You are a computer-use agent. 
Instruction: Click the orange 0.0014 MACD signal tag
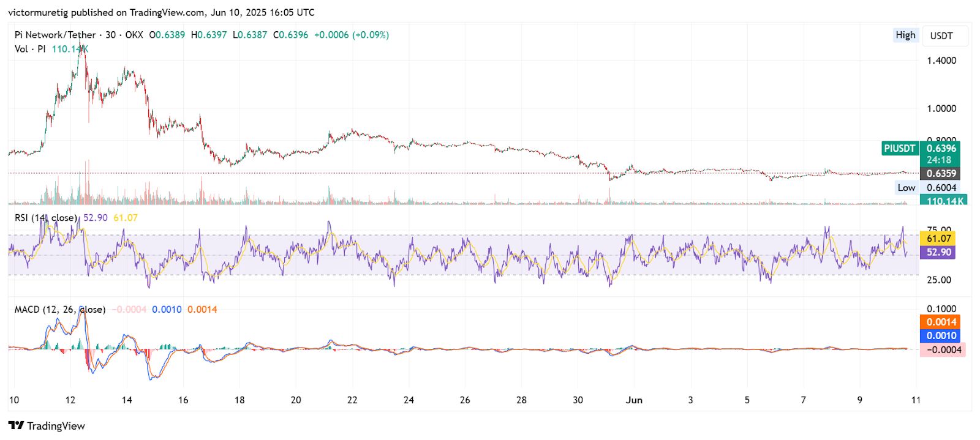tap(940, 322)
